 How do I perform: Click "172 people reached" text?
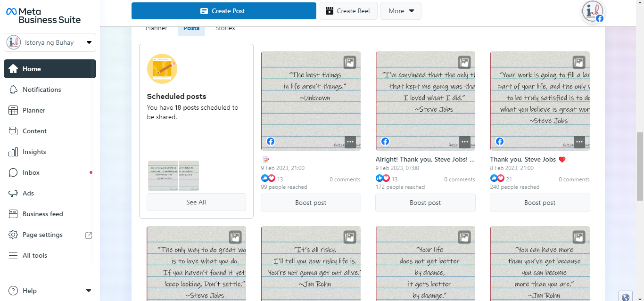pos(400,187)
